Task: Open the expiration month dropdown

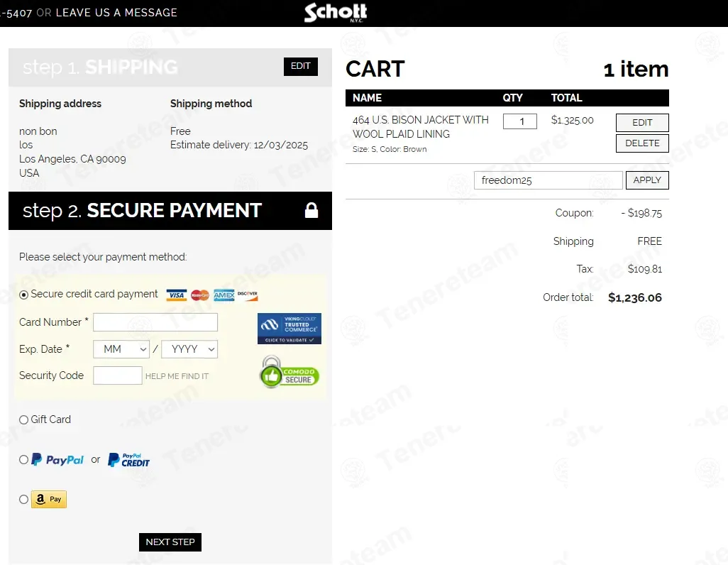Action: (x=121, y=349)
